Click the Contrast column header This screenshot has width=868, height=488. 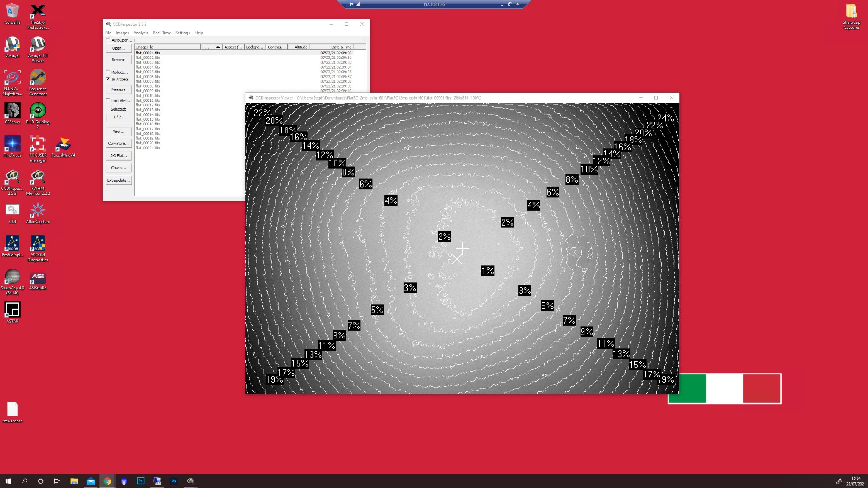click(x=277, y=47)
